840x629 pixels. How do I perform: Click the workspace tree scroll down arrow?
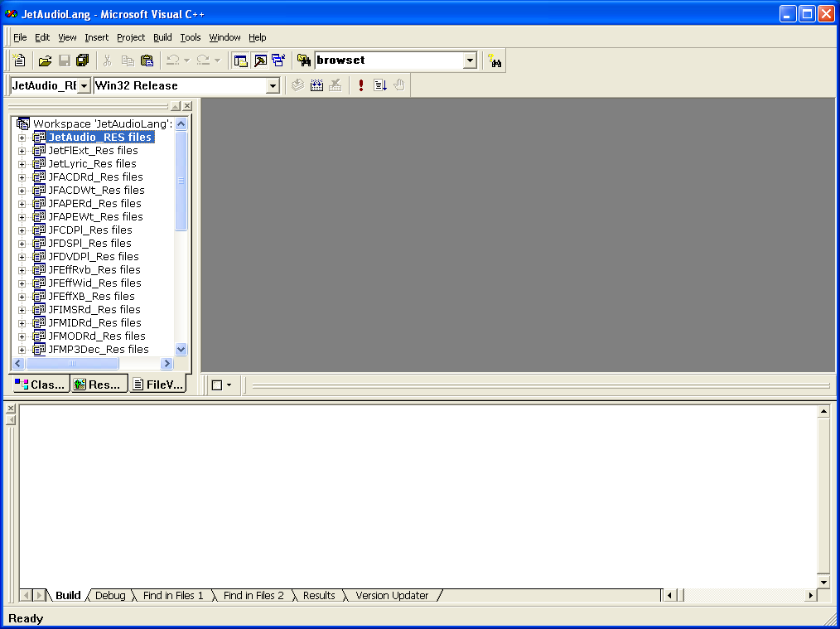tap(181, 350)
